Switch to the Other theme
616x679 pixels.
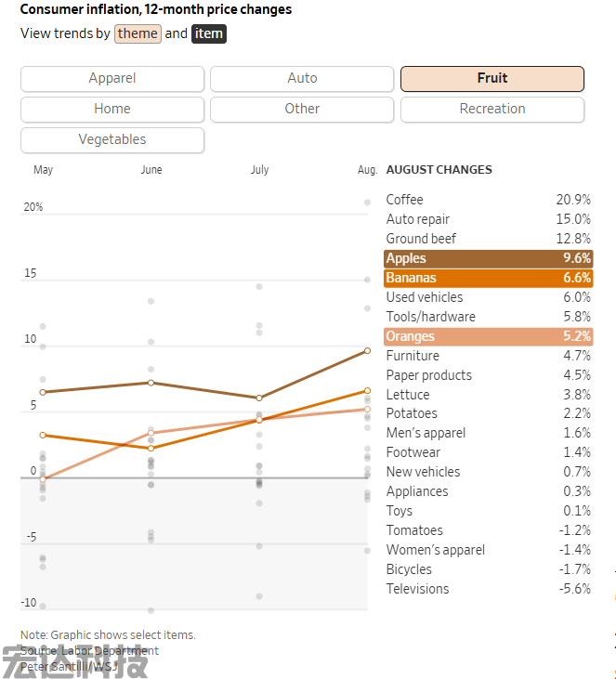pyautogui.click(x=302, y=109)
